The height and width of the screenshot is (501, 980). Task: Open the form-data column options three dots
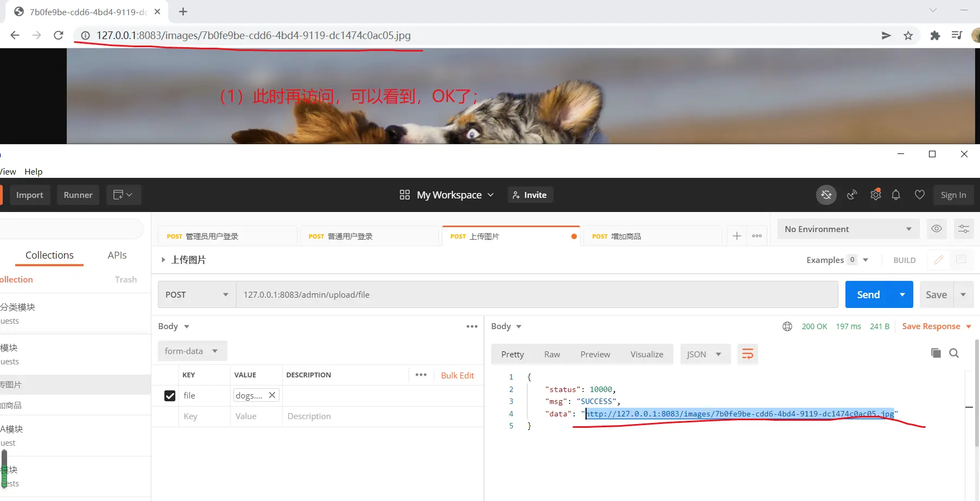tap(421, 375)
